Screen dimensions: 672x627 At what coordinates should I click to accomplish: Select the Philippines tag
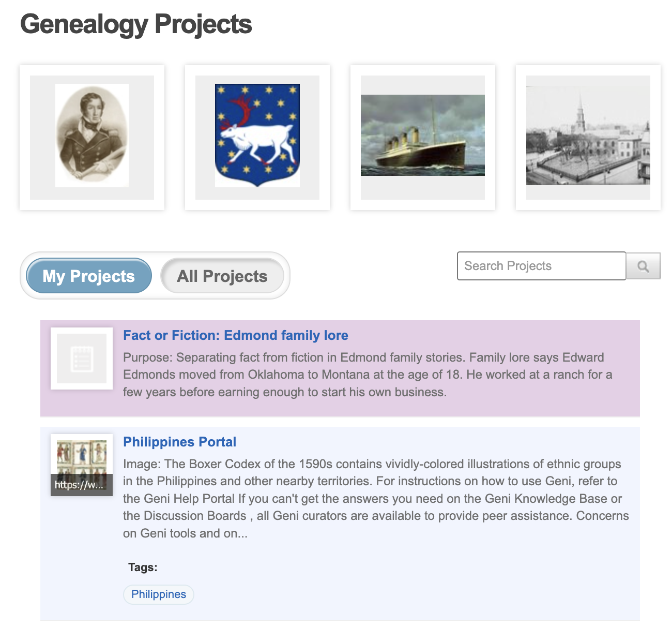[159, 594]
